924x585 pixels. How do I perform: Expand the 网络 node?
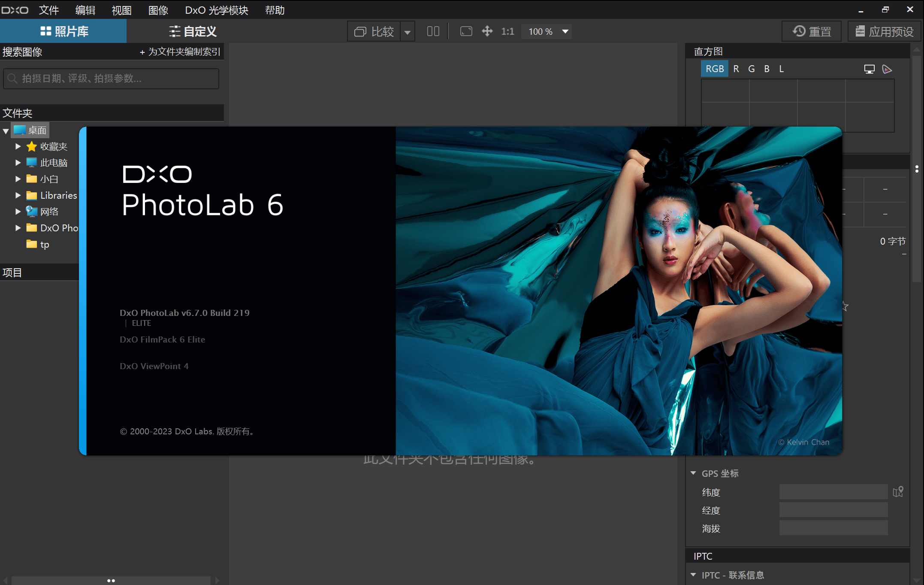pos(18,212)
